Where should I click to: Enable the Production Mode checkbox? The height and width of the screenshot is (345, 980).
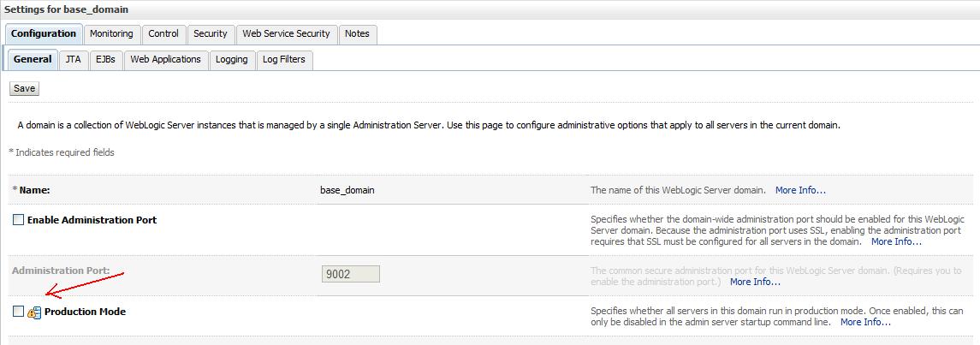point(18,312)
